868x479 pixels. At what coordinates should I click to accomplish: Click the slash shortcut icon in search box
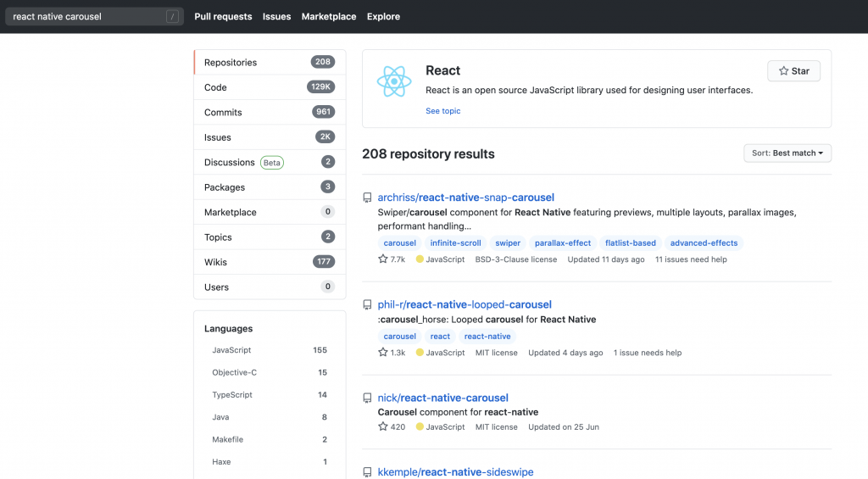172,17
